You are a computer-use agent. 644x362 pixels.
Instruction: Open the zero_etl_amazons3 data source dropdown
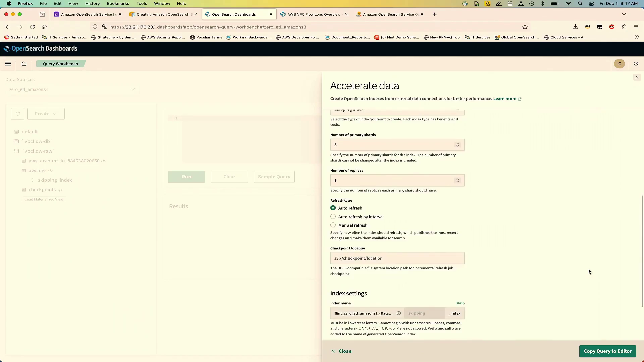pyautogui.click(x=72, y=89)
